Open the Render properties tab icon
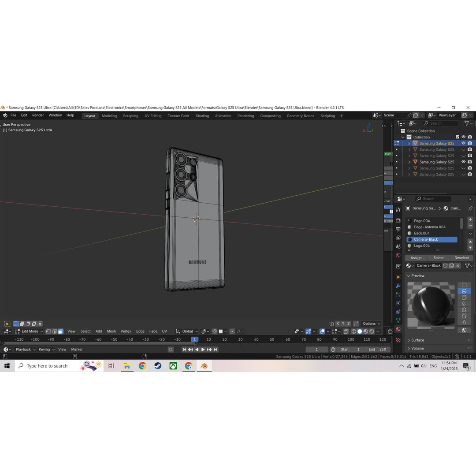476x476 pixels. point(398,220)
